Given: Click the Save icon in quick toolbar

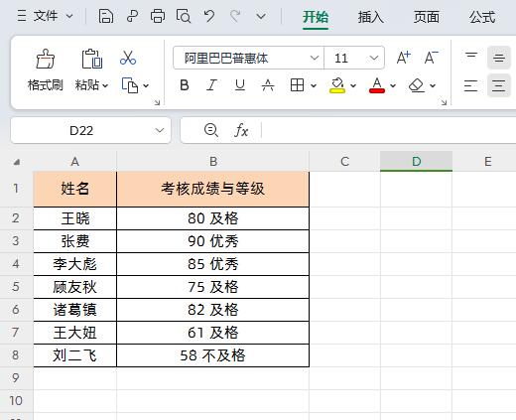Looking at the screenshot, I should pos(106,16).
